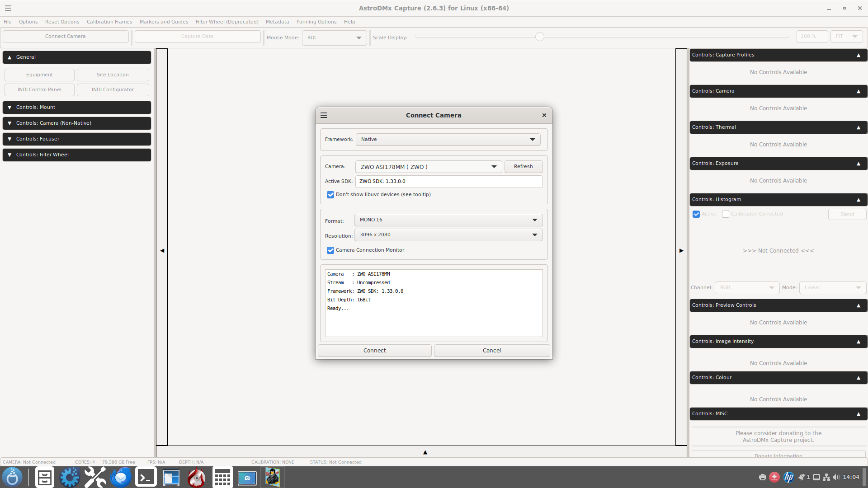Click the Scale Display slider handle
Viewport: 868px width, 488px height.
[539, 37]
